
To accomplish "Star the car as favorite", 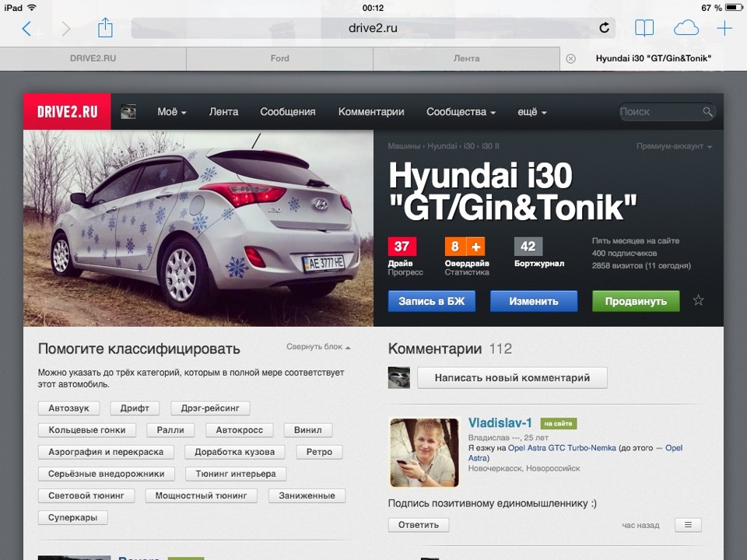I will [x=698, y=300].
